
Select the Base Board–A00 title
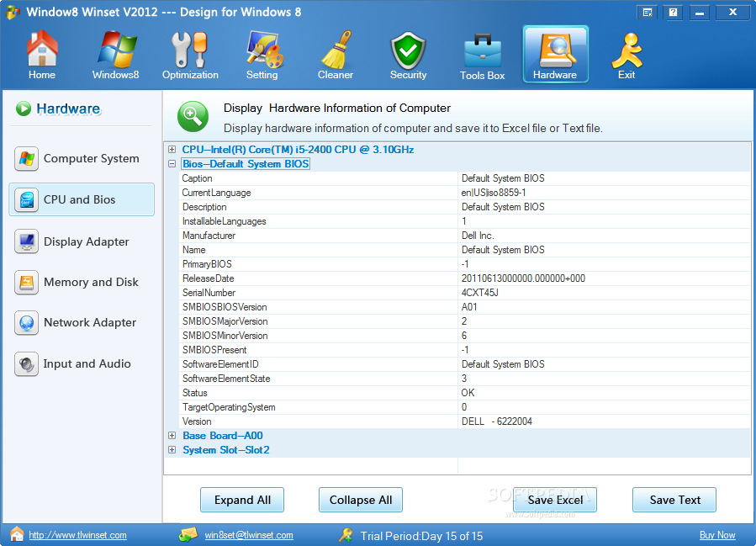pyautogui.click(x=223, y=436)
